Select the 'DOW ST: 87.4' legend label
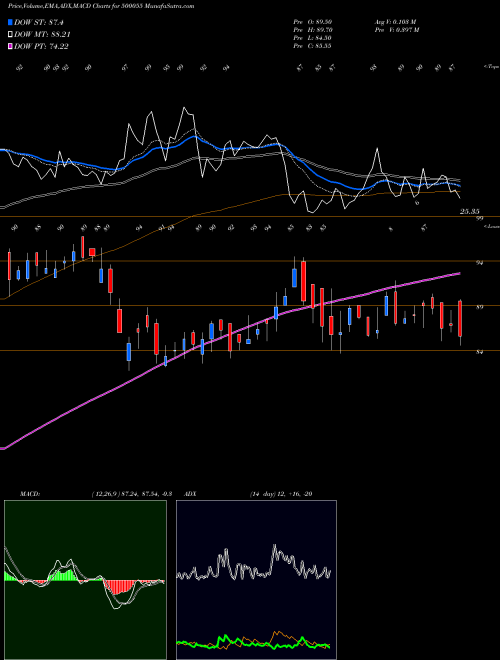Viewport: 500px width, 660px height. [x=39, y=22]
